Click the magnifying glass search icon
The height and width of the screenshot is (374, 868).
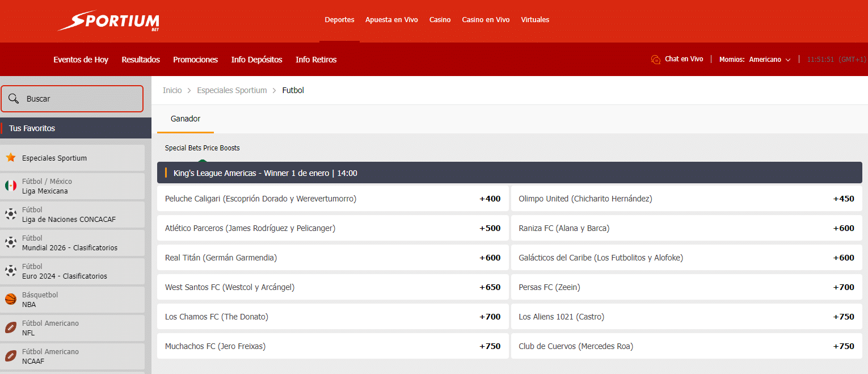click(14, 99)
